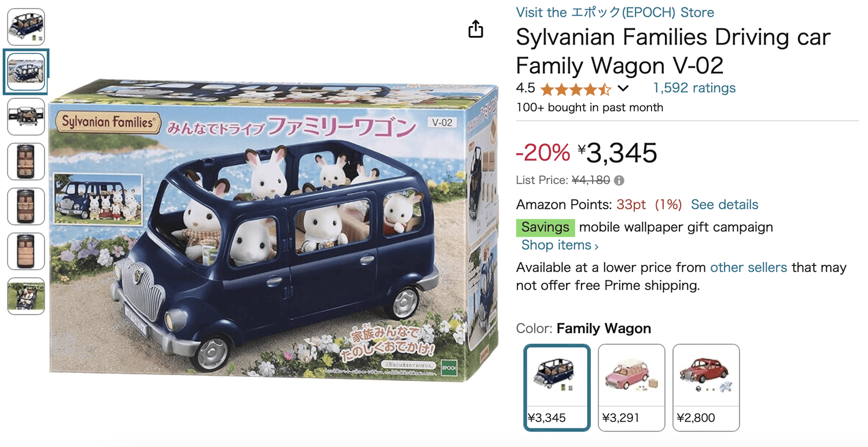Select fourth thumbnail showing top-down interior
This screenshot has height=447, width=868.
tap(26, 162)
